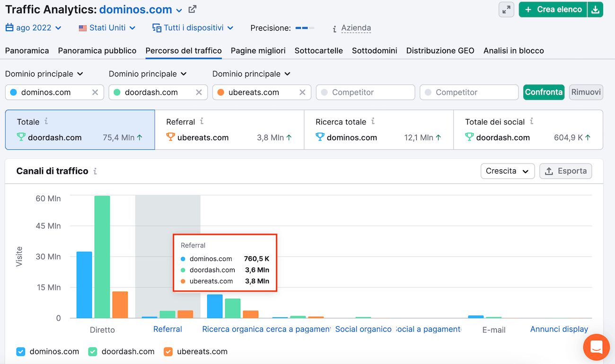Screen dimensions: 615x364
Task: Click second empty Competitor input field
Action: (x=469, y=92)
